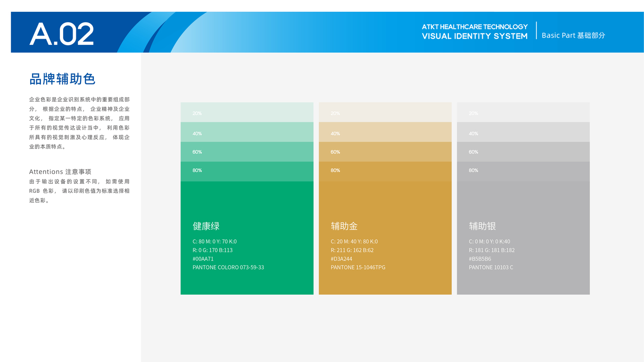The image size is (644, 362).
Task: Pick the 60% green tint swatch
Action: coord(247,152)
